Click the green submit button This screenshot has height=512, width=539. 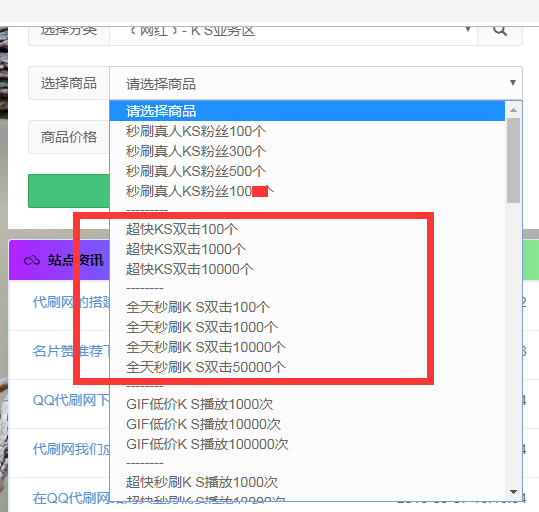click(69, 191)
